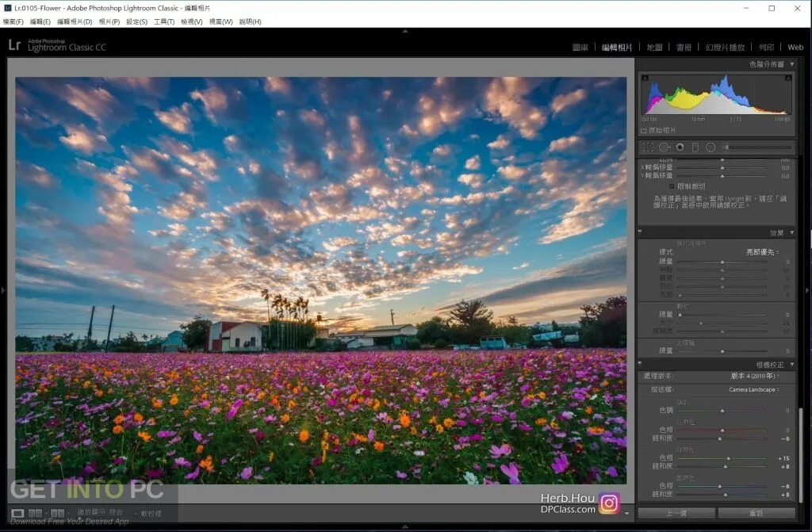Screen dimensions: 812x532
Task: Switch to the 地圖 module
Action: click(654, 47)
